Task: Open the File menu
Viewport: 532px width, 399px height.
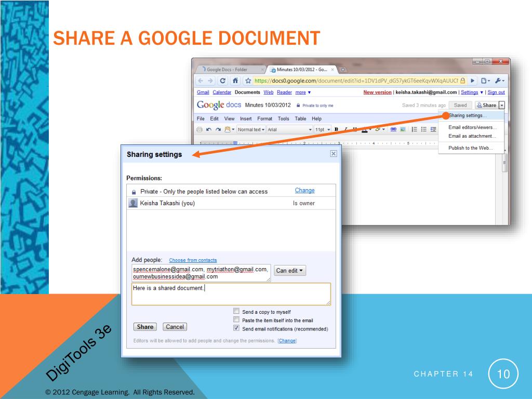Action: (x=201, y=119)
